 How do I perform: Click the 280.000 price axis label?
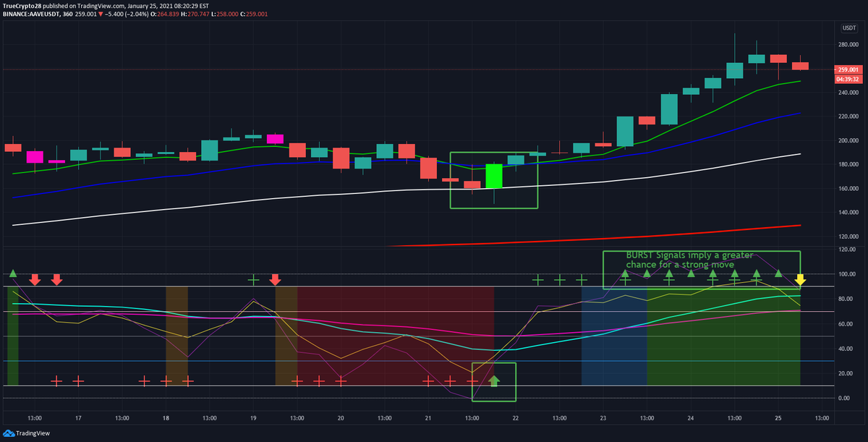coord(848,45)
